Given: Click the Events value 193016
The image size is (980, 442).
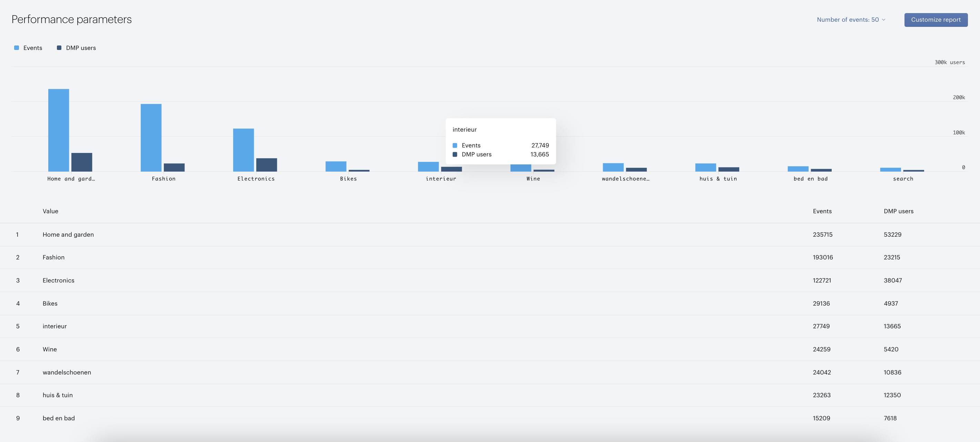Looking at the screenshot, I should [823, 257].
